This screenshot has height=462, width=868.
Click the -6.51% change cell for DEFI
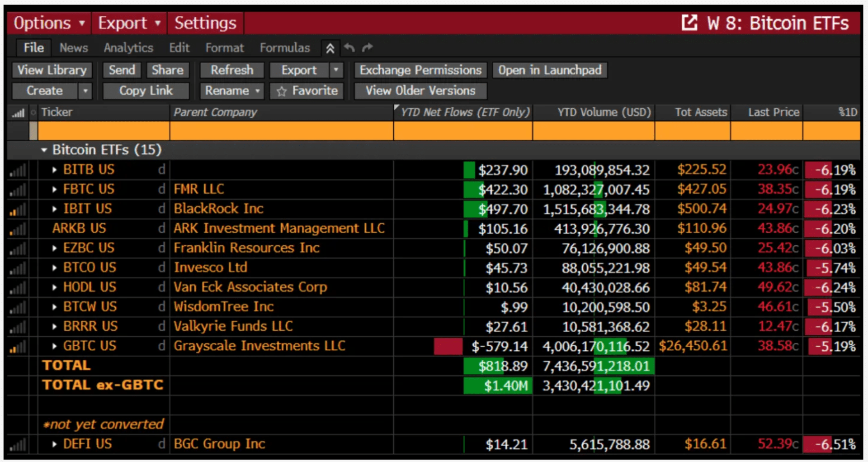click(x=831, y=444)
